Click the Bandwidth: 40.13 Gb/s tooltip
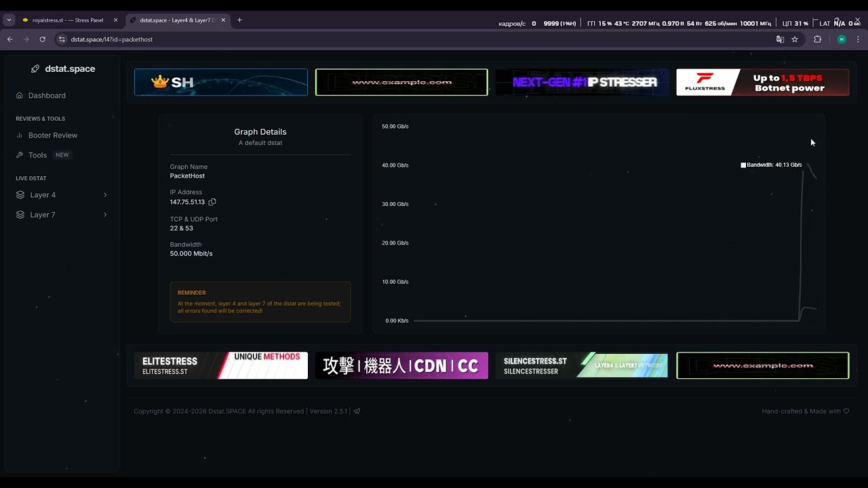Image resolution: width=868 pixels, height=488 pixels. coord(772,165)
